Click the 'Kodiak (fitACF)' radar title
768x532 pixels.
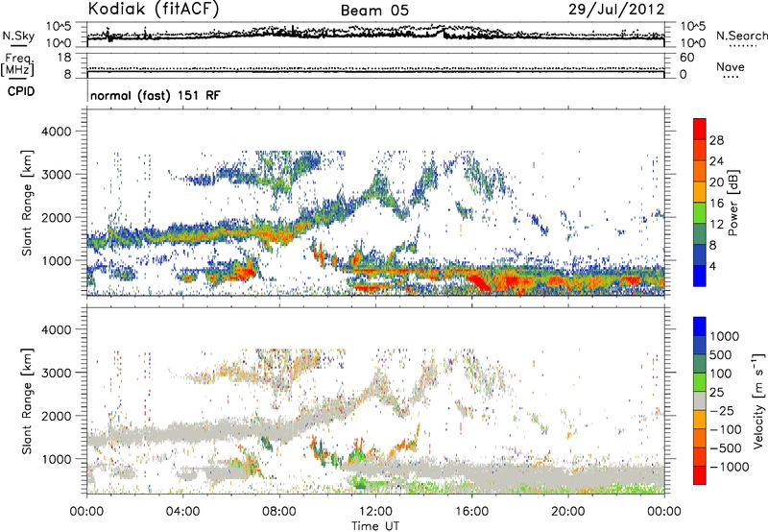click(x=154, y=9)
